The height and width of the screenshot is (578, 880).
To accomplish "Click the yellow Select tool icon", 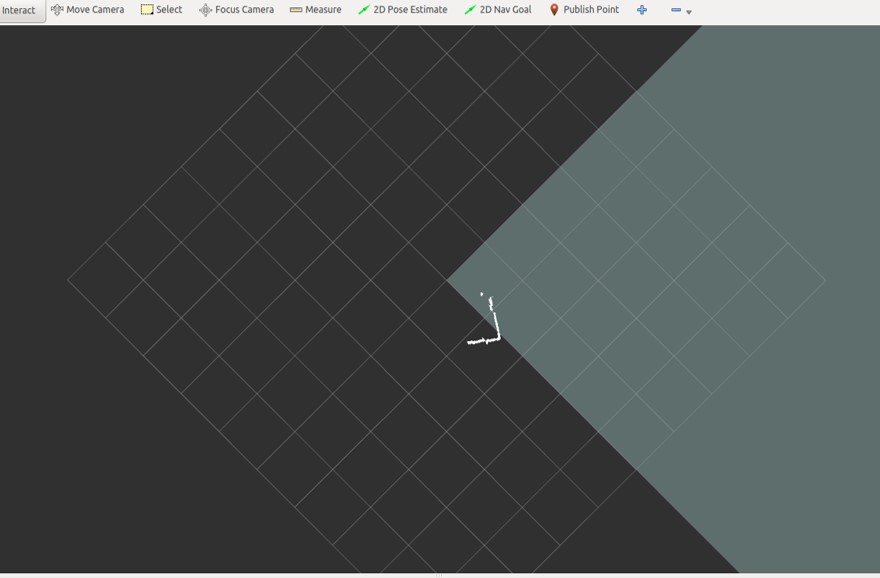I will [x=147, y=10].
